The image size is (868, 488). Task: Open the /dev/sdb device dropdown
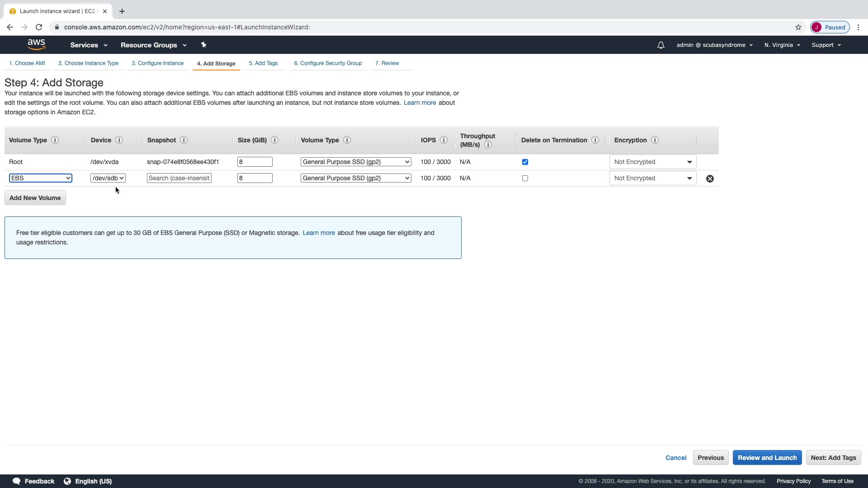pos(108,178)
